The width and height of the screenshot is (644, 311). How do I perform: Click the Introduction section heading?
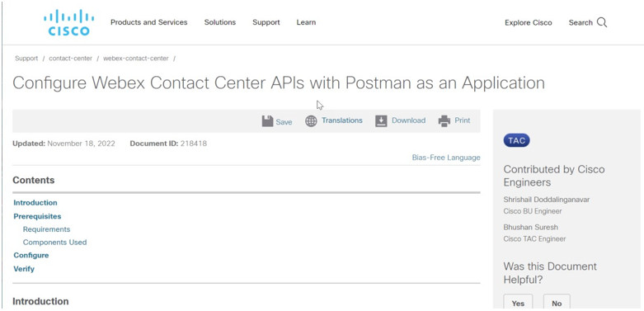[x=40, y=301]
